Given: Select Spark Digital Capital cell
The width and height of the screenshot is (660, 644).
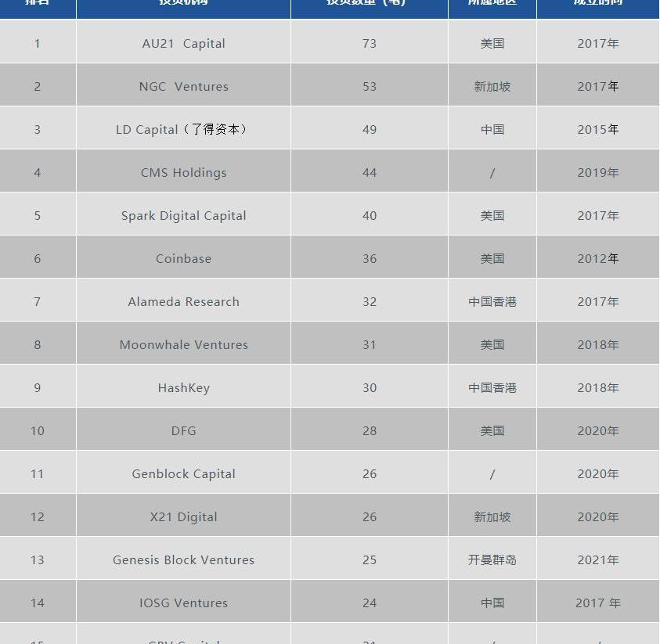Looking at the screenshot, I should pyautogui.click(x=183, y=215).
